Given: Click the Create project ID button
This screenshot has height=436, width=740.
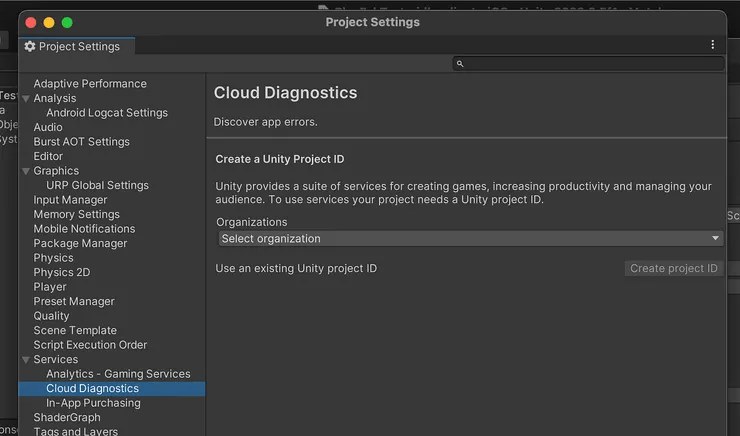Looking at the screenshot, I should click(674, 268).
